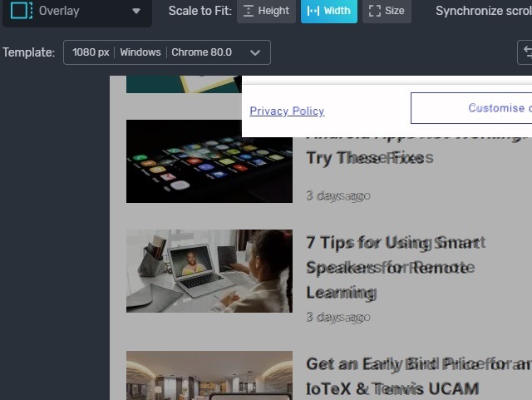Click the 'Template:' label
The width and height of the screenshot is (532, 400).
tap(29, 52)
